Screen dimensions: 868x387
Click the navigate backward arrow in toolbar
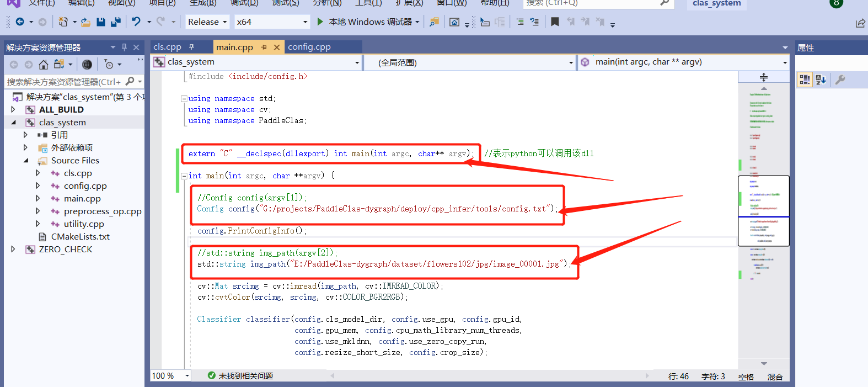coord(20,22)
